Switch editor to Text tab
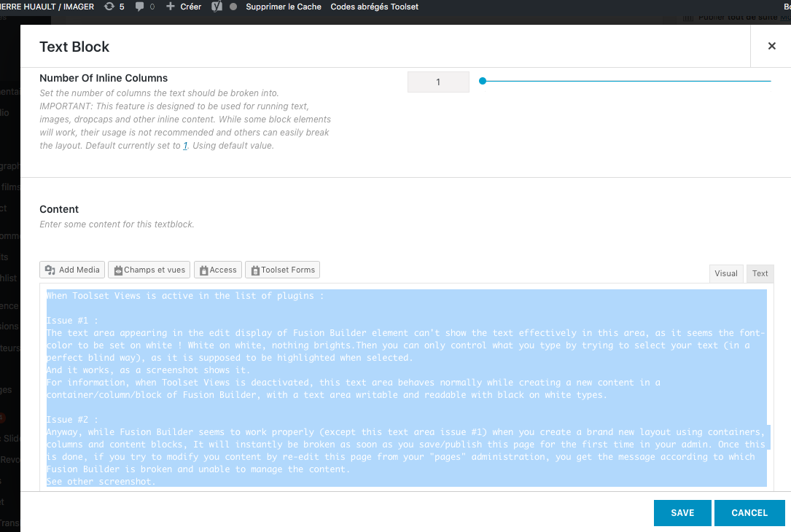 [760, 273]
